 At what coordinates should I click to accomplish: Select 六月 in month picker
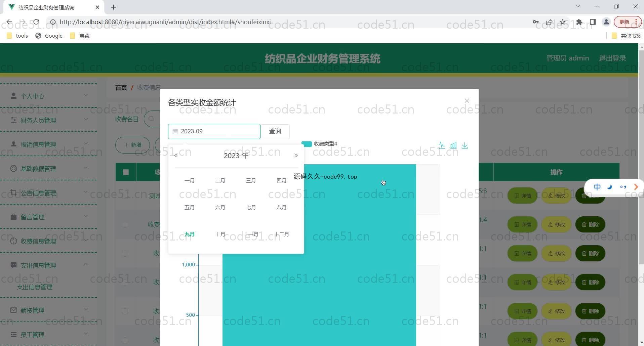[x=220, y=208]
